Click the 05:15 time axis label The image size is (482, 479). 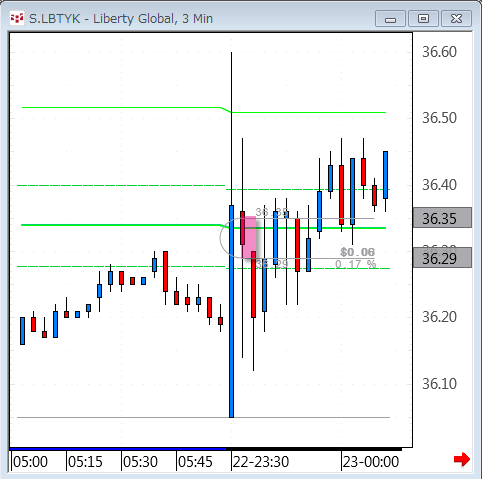[x=85, y=462]
